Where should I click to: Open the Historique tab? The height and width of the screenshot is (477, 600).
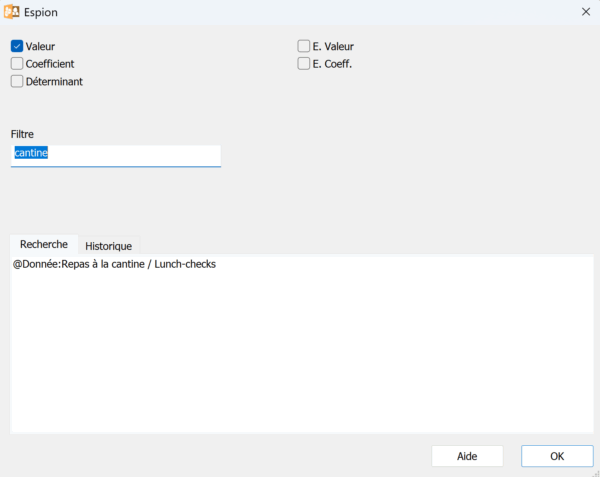108,246
